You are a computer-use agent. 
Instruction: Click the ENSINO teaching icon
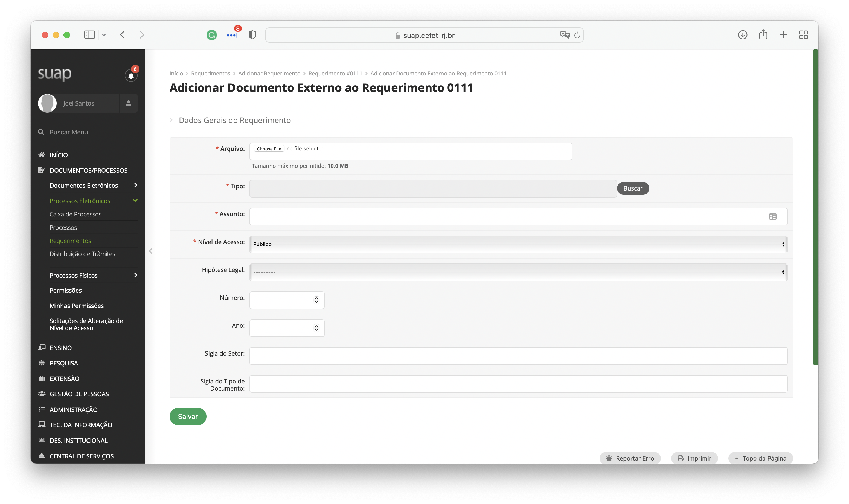point(42,347)
